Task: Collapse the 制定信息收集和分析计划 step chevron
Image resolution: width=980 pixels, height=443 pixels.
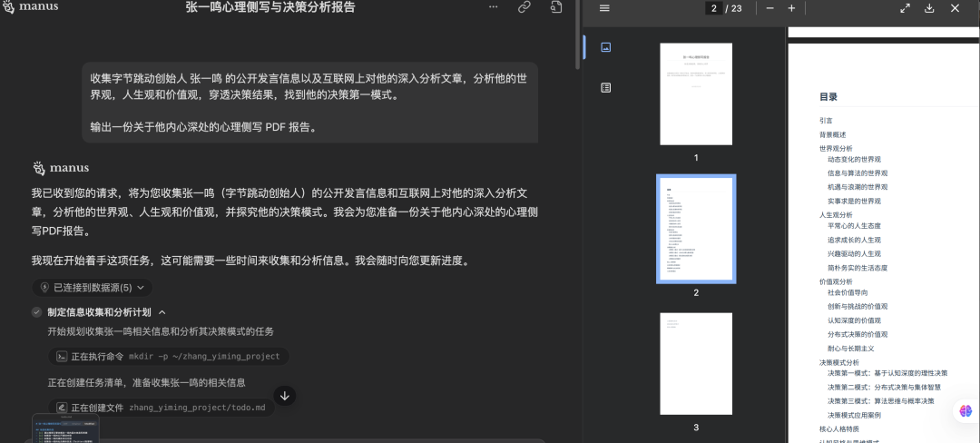Action: coord(162,311)
